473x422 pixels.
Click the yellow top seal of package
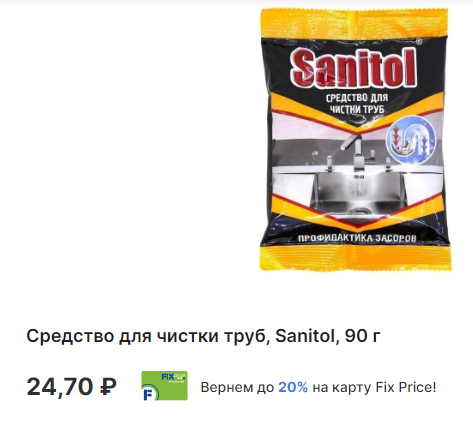[x=354, y=23]
